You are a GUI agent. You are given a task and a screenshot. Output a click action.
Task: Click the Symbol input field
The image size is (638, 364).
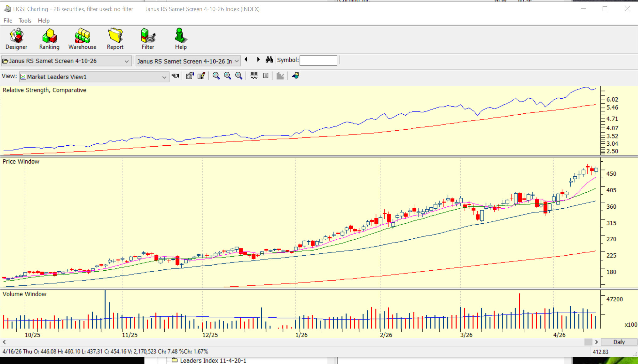pos(318,60)
